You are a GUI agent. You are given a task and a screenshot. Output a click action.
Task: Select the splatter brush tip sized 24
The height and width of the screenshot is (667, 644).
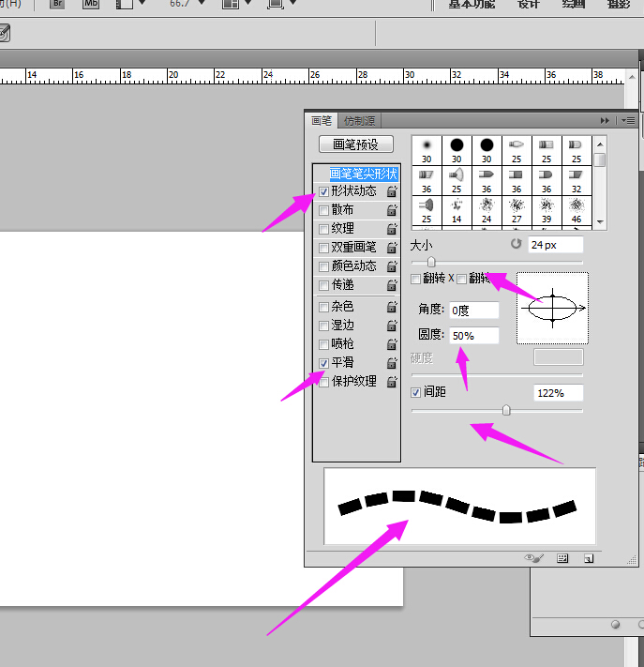click(x=487, y=210)
